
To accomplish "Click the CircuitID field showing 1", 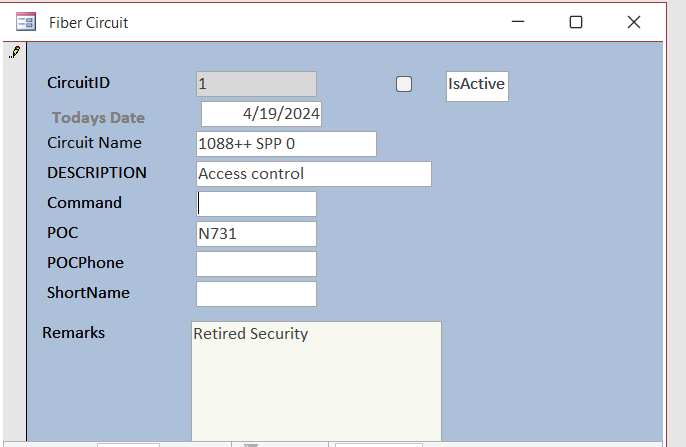I will tap(256, 84).
